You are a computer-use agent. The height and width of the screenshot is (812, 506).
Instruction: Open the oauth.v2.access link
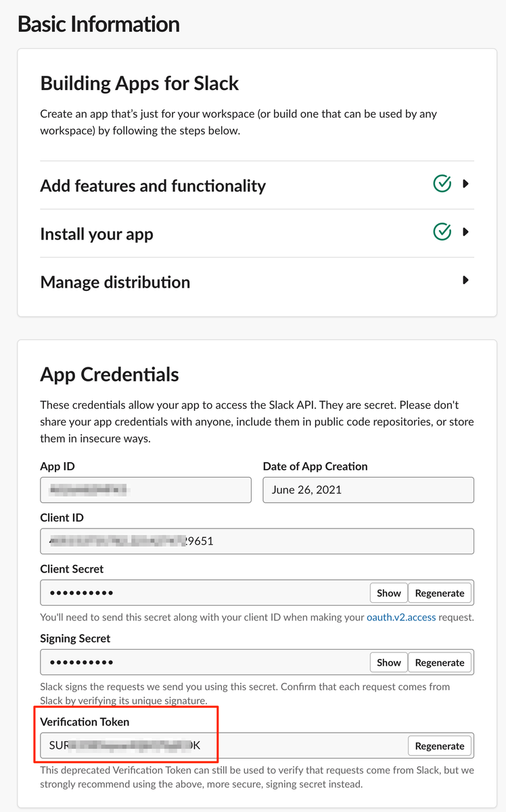pyautogui.click(x=401, y=617)
